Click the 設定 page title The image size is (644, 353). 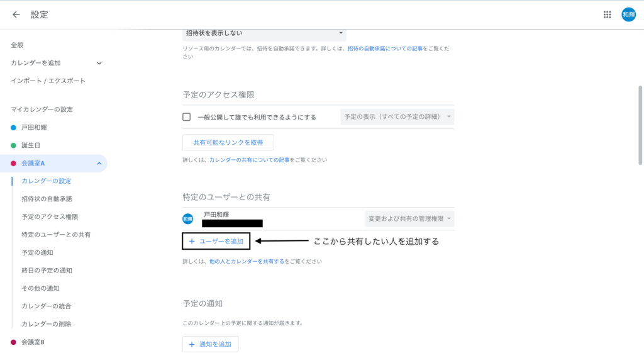pos(40,15)
